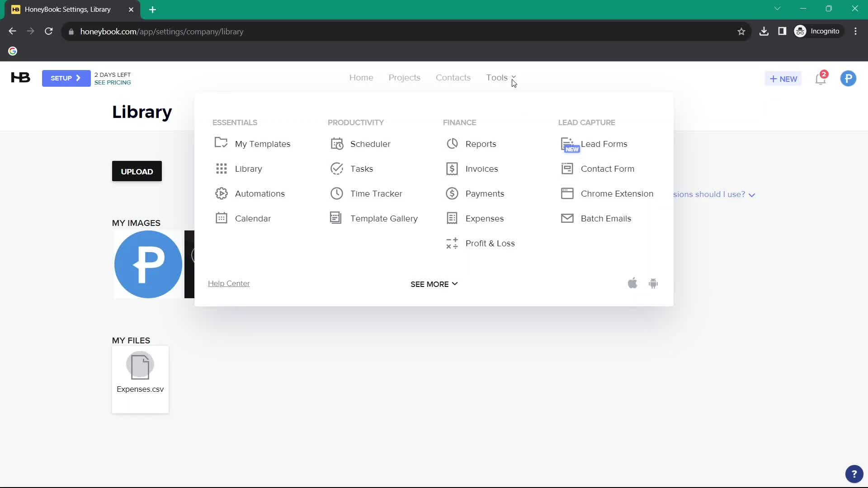
Task: Open Lead Forms (NEW)
Action: click(x=604, y=144)
